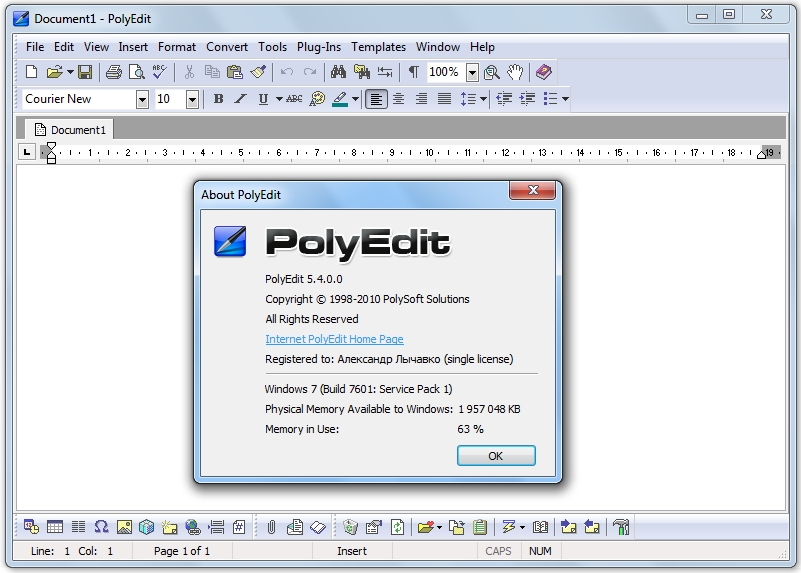
Task: Toggle center alignment
Action: tap(398, 99)
